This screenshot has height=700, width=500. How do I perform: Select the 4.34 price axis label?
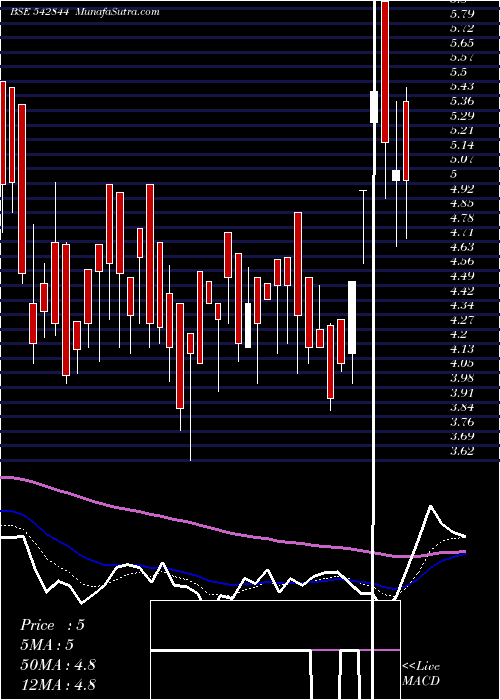[462, 306]
